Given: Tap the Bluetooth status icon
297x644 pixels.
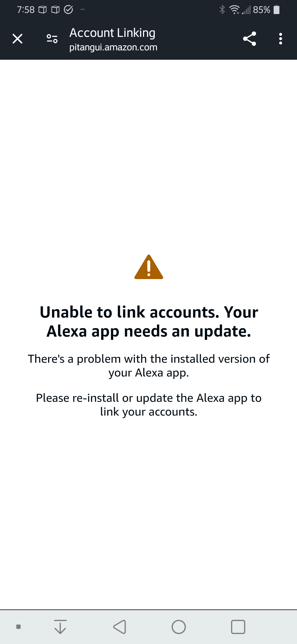Looking at the screenshot, I should tap(222, 10).
